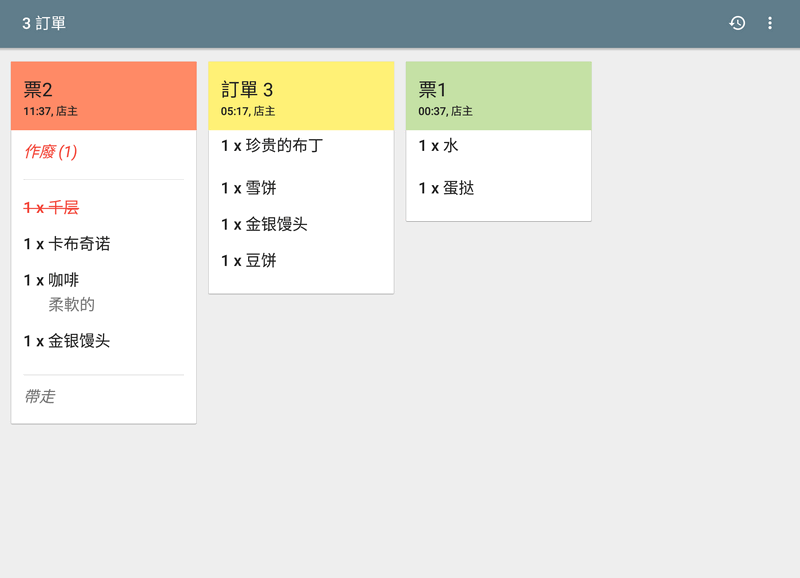Open the overflow menu in the app bar
Screen dimensions: 800x578
point(770,22)
